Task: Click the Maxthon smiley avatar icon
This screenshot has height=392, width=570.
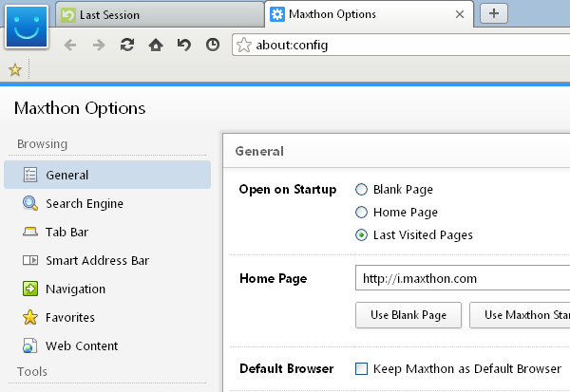Action: (x=27, y=27)
